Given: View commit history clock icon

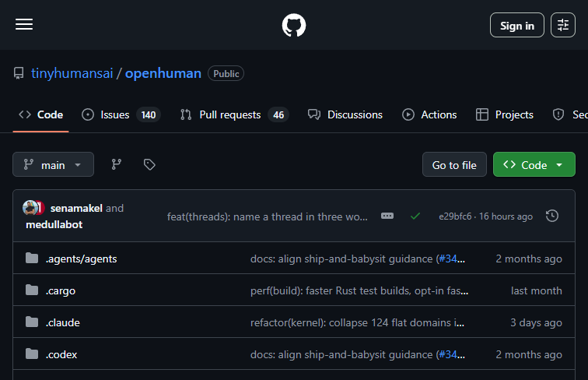Looking at the screenshot, I should click(552, 216).
